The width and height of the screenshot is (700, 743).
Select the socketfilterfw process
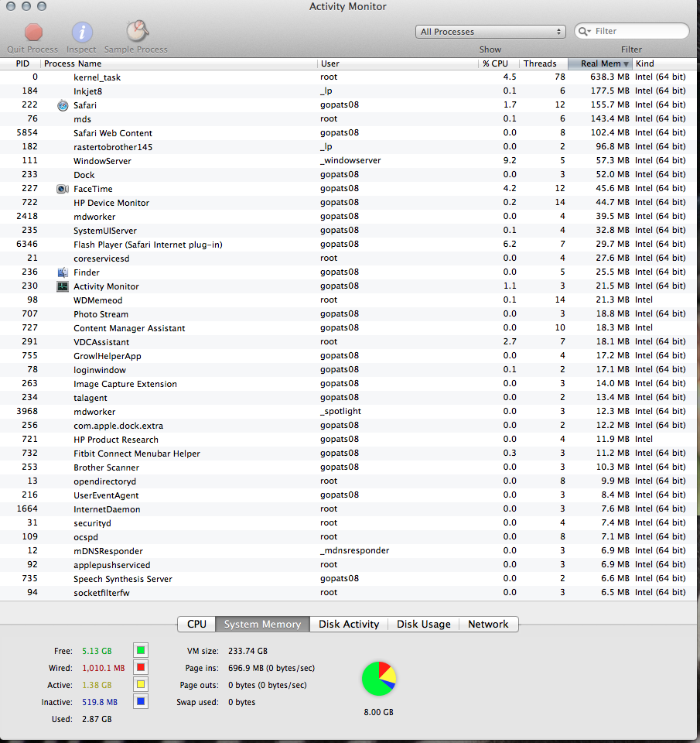click(348, 593)
